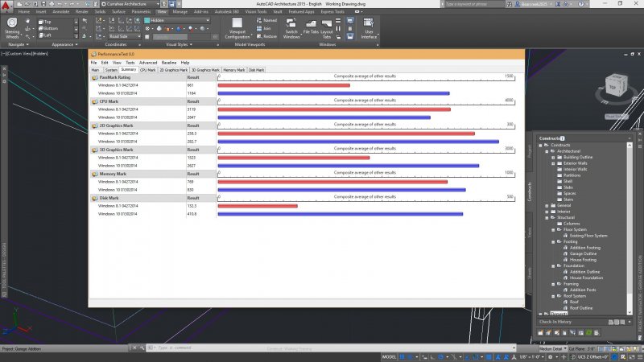
Task: Click the Steering Wheels tool
Action: [12, 28]
